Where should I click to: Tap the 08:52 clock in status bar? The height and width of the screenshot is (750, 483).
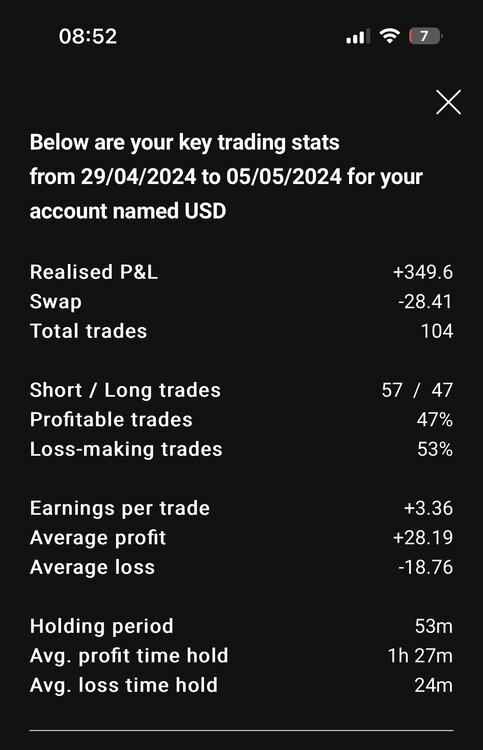[x=88, y=36]
